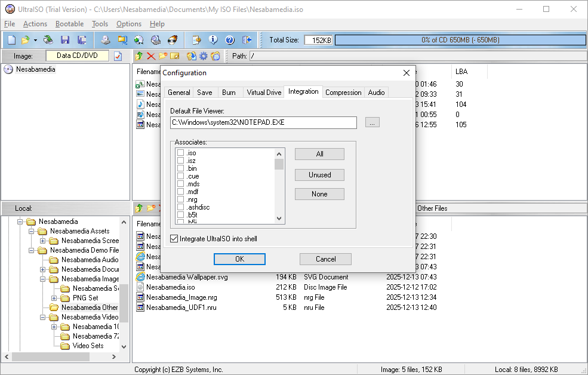The height and width of the screenshot is (375, 588).
Task: Click the red X delete icon
Action: click(x=150, y=56)
